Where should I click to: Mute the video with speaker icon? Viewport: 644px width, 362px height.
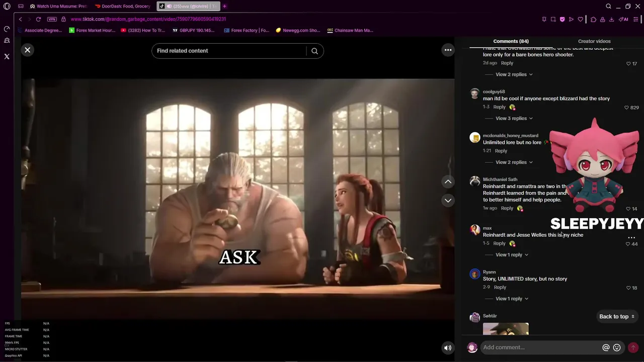pos(447,347)
